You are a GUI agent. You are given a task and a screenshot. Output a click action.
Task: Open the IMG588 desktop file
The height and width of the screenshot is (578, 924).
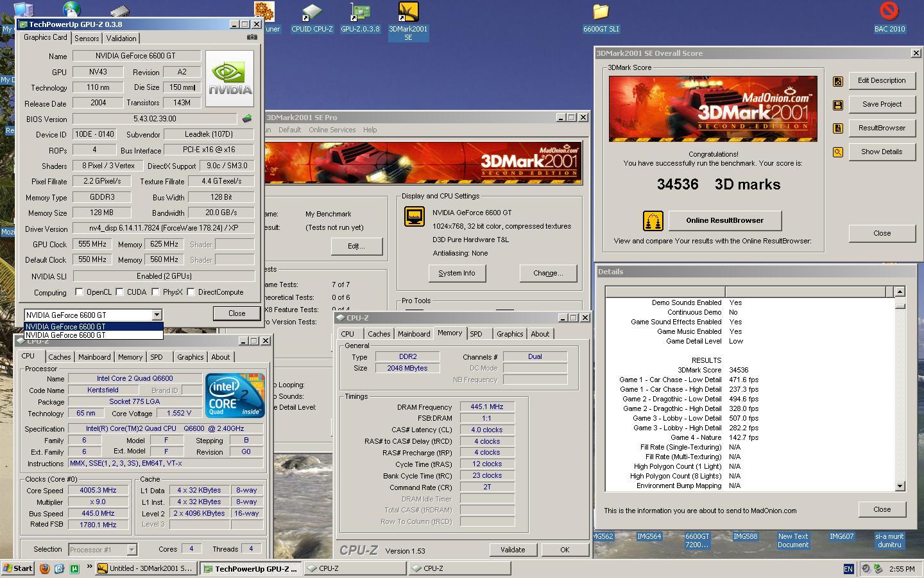pos(745,536)
